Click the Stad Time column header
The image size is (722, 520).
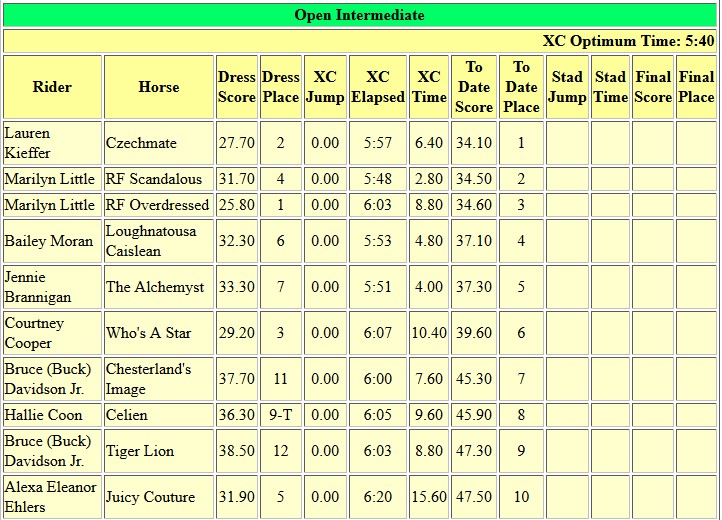[611, 87]
